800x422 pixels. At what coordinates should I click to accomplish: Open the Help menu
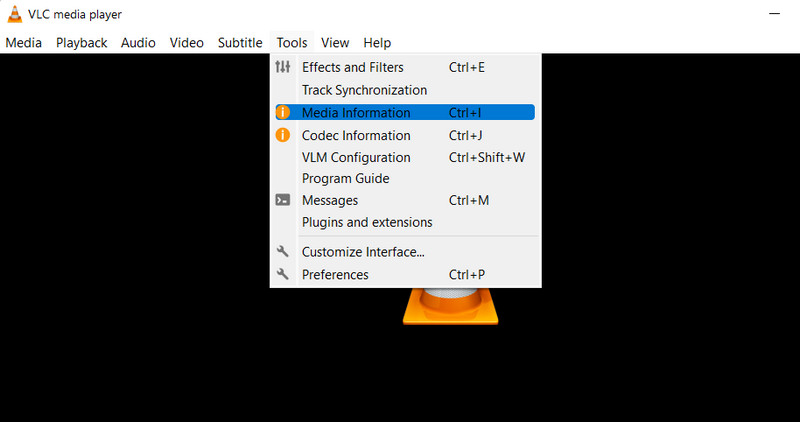(377, 43)
